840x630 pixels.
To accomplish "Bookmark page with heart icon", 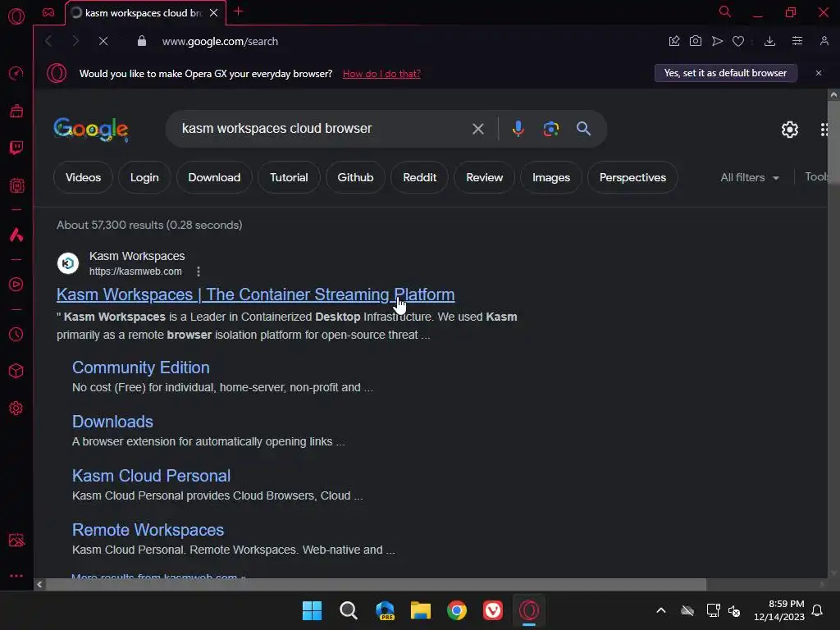I will click(x=738, y=41).
